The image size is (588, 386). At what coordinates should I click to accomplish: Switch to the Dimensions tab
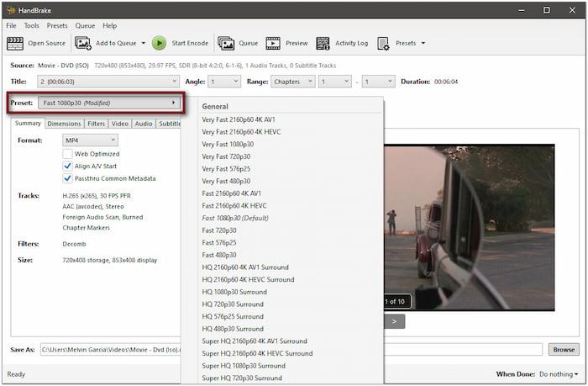[x=64, y=124]
